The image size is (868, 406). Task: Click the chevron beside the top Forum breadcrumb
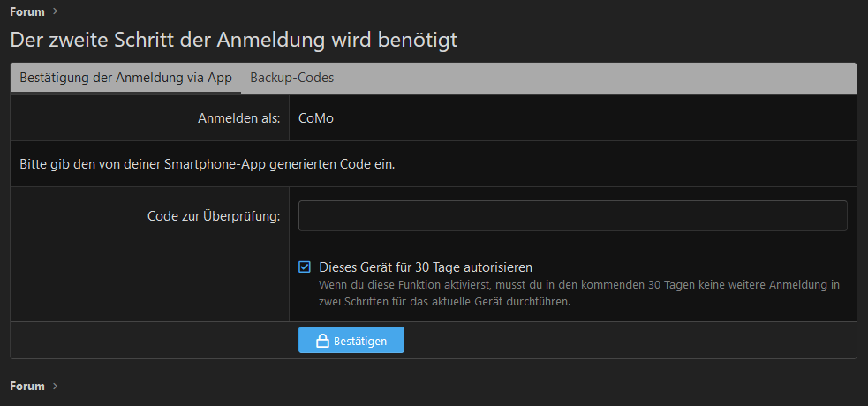55,11
